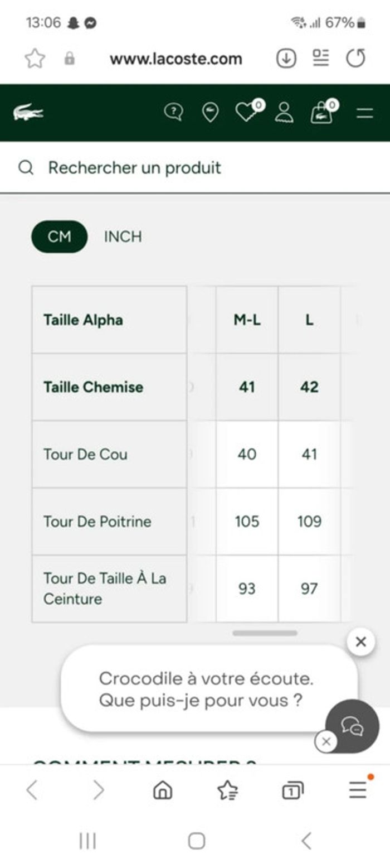
Task: Tap the www.lacoste.com address bar
Action: coord(175,59)
